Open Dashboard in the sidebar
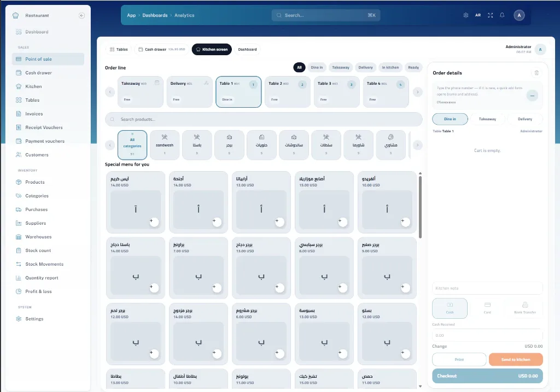The height and width of the screenshot is (392, 560). 48,32
